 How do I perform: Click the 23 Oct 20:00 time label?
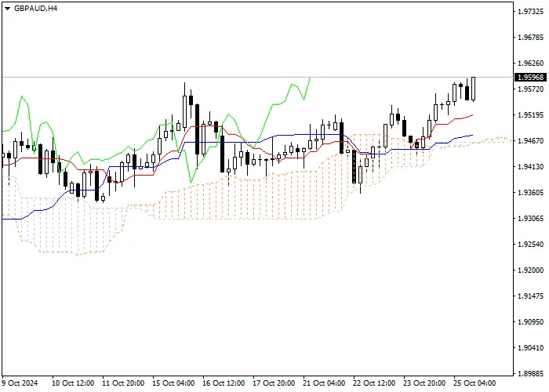click(425, 383)
